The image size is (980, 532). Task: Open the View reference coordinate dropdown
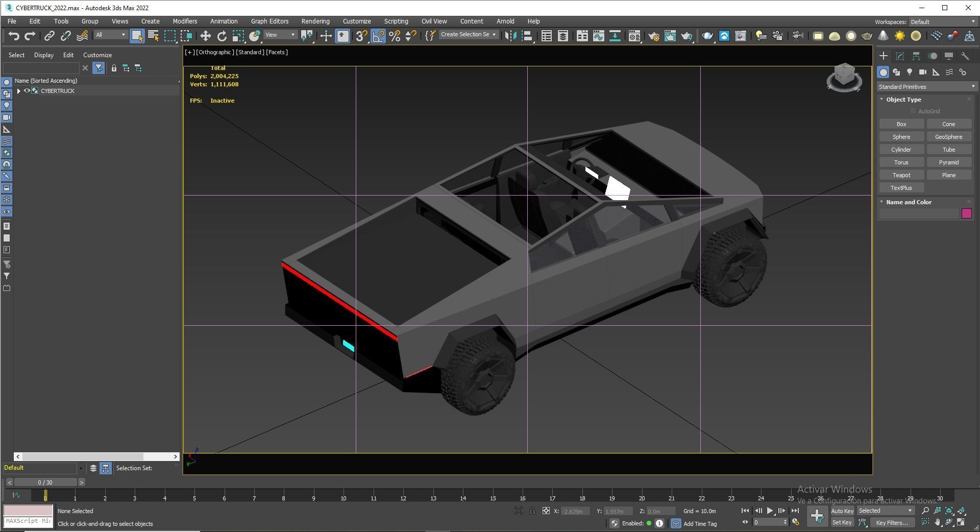point(280,35)
